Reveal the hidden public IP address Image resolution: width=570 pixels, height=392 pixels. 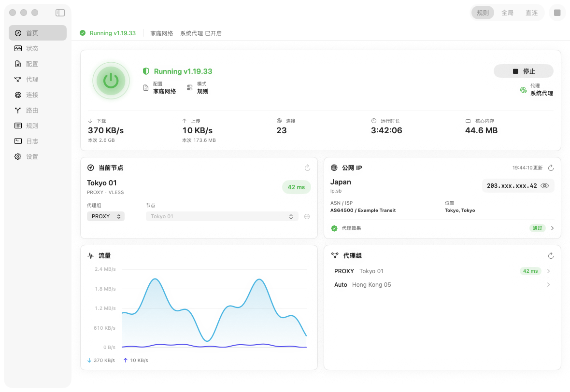point(544,186)
